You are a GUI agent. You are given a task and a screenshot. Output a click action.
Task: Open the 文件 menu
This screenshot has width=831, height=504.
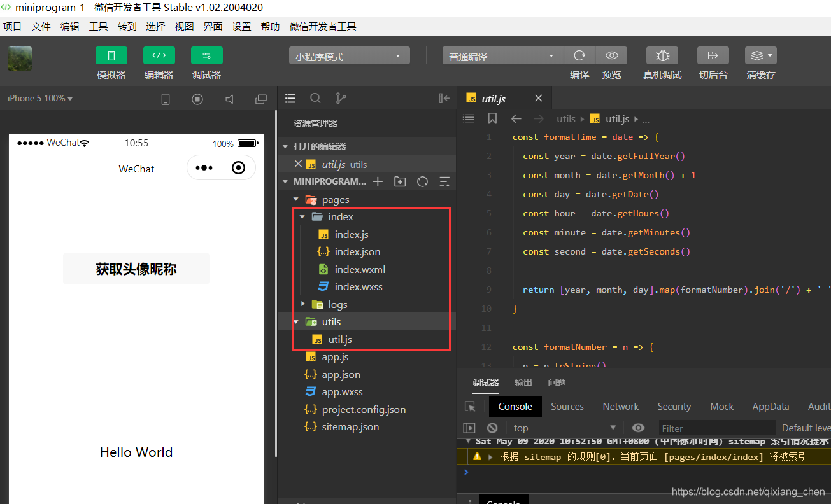point(41,26)
